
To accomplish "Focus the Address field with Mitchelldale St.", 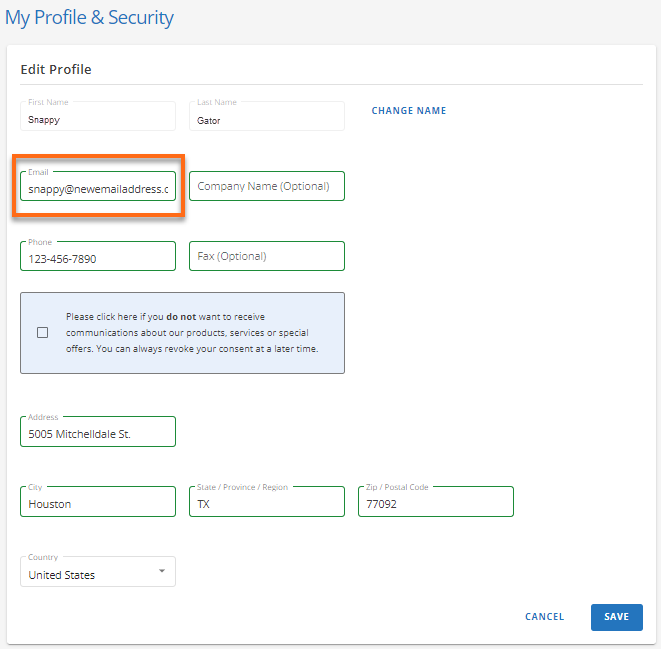I will click(x=97, y=433).
